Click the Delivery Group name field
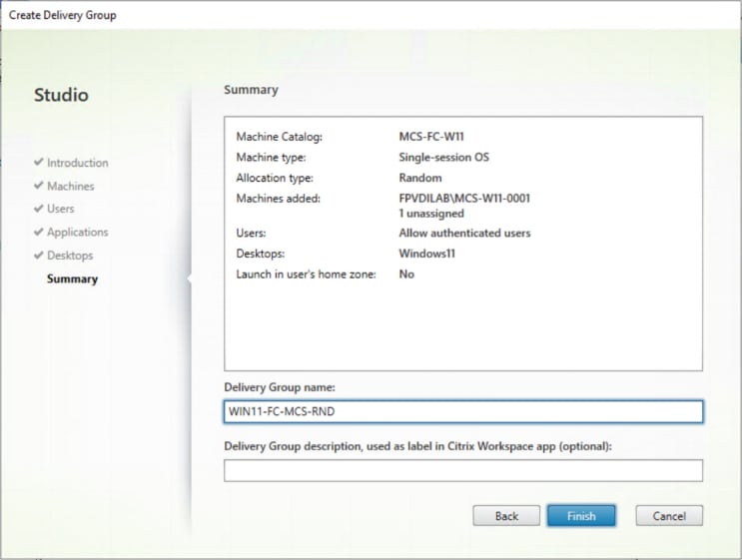The width and height of the screenshot is (742, 560). tap(463, 411)
